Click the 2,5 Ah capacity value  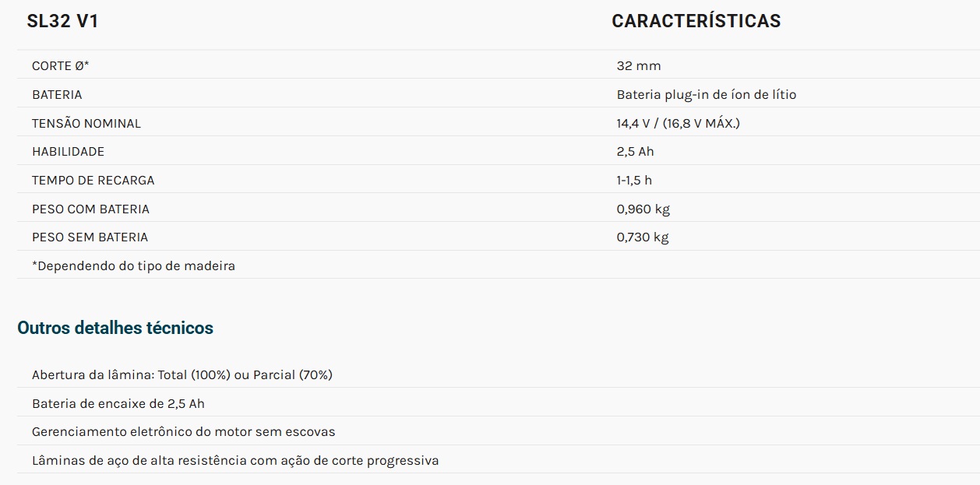(635, 152)
